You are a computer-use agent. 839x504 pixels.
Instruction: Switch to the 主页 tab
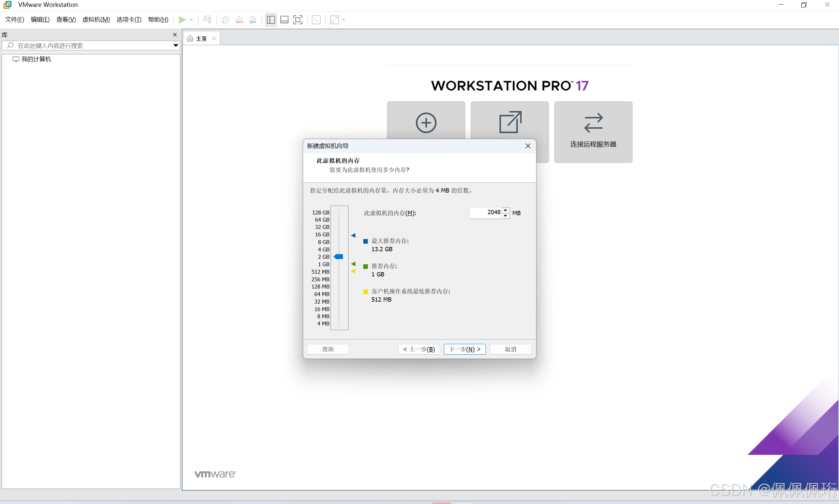[x=201, y=39]
